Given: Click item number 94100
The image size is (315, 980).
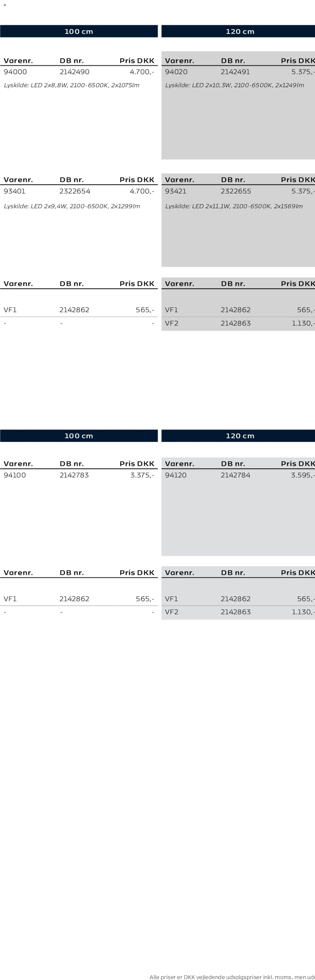Looking at the screenshot, I should pyautogui.click(x=15, y=475).
